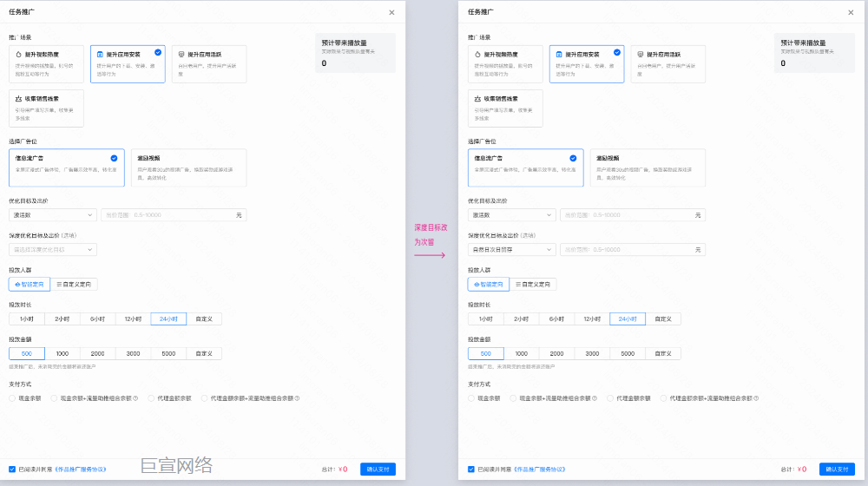Click 自定义定向 list icon in right dialog

pyautogui.click(x=517, y=284)
